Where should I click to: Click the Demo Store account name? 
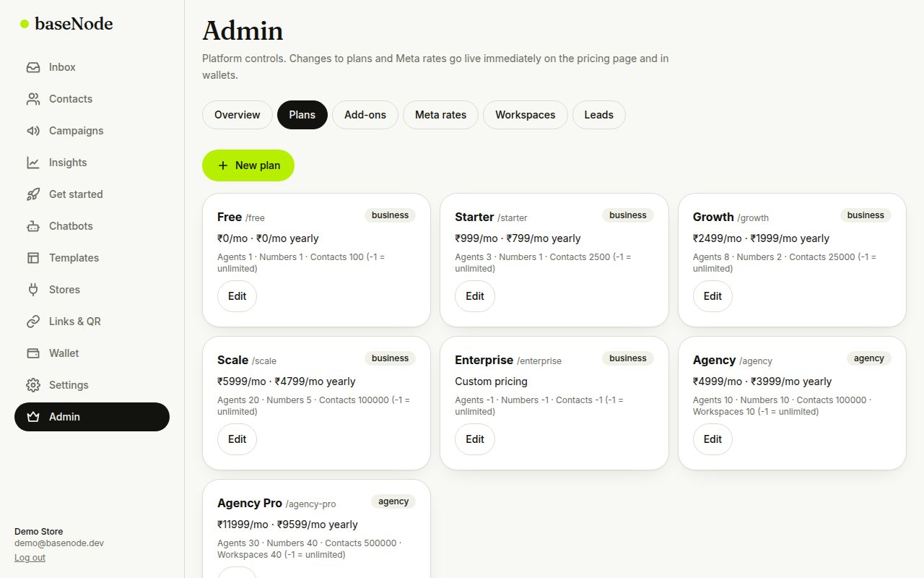[39, 532]
